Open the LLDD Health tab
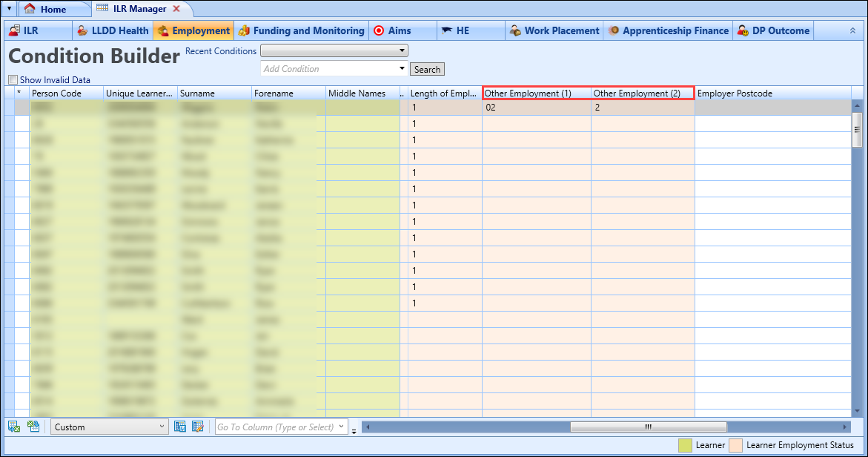The width and height of the screenshot is (868, 457). click(113, 31)
